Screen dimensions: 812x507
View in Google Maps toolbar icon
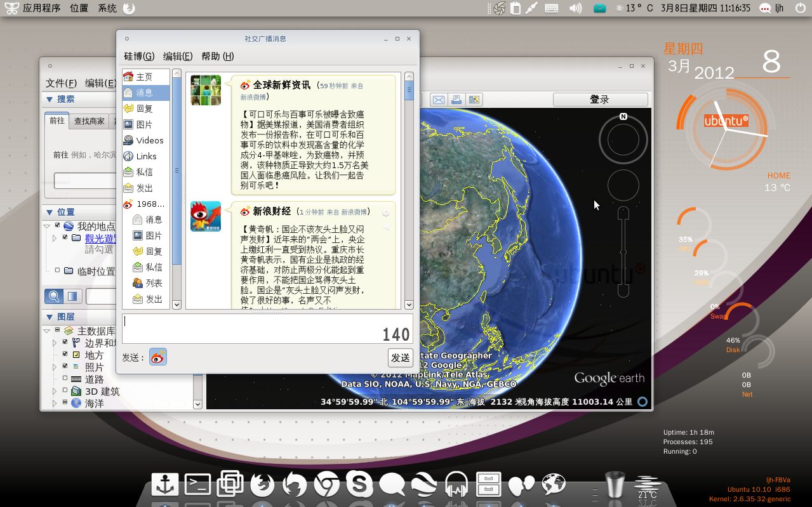pos(474,100)
